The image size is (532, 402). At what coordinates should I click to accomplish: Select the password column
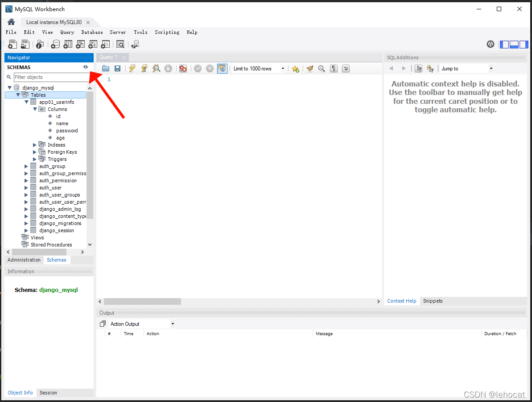coord(67,131)
